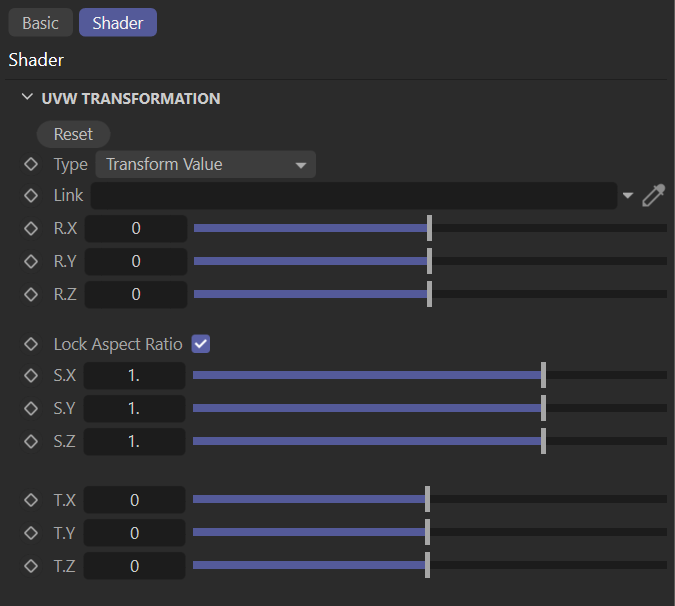
Task: Open the Type dropdown showing Transform Value
Action: 205,165
